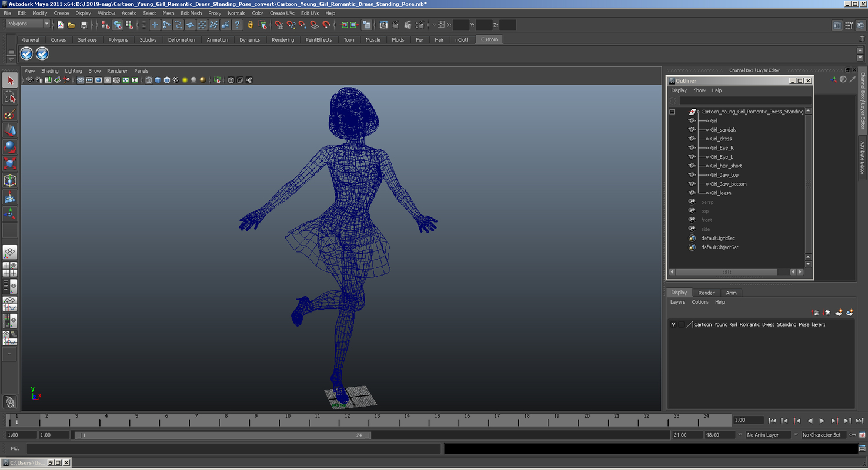
Task: Toggle the padlock selection lock icon
Action: [x=249, y=25]
